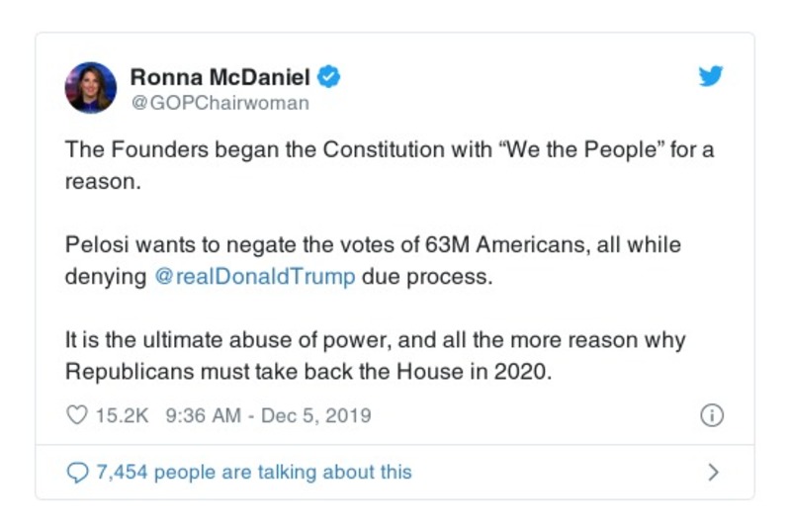
Task: Click the "Dec 5, 2019" date
Action: [x=316, y=415]
